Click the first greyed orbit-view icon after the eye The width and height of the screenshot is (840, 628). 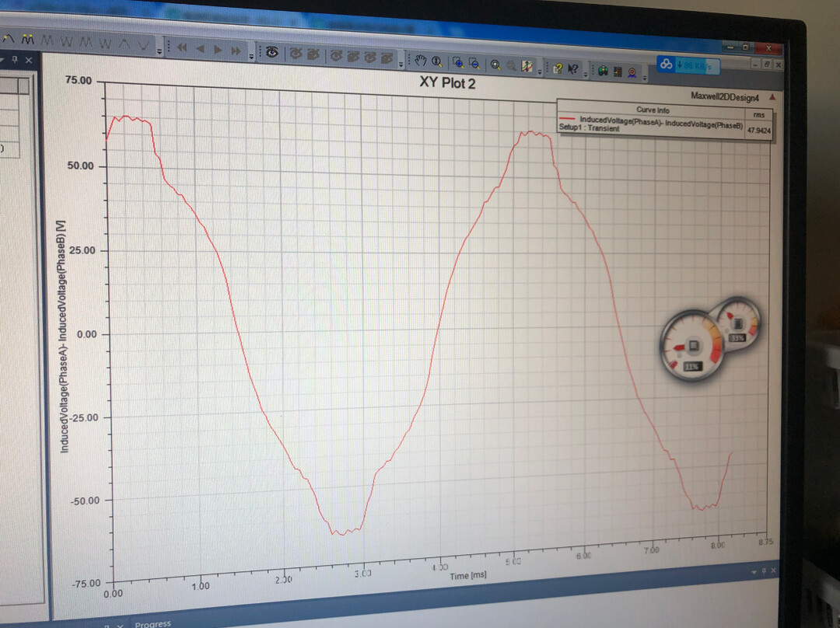point(296,53)
